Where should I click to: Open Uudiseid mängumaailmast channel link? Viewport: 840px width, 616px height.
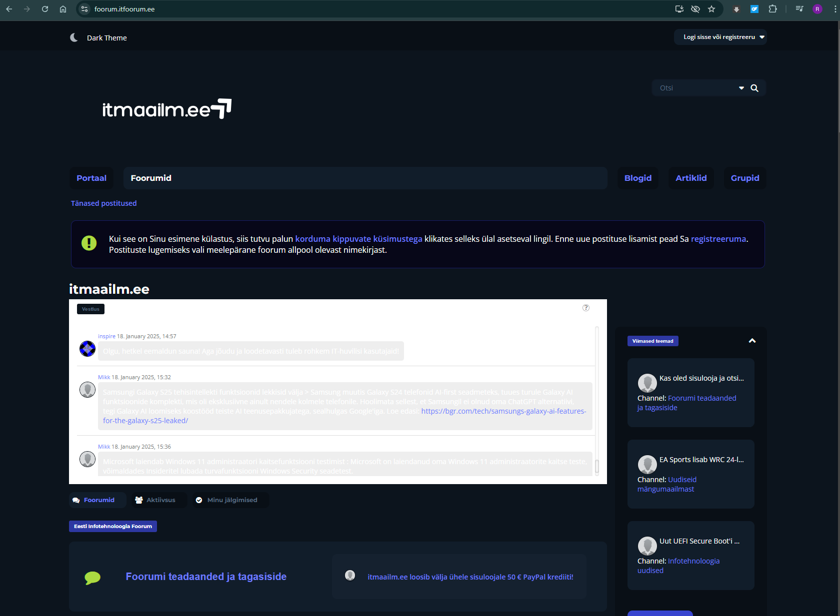667,484
